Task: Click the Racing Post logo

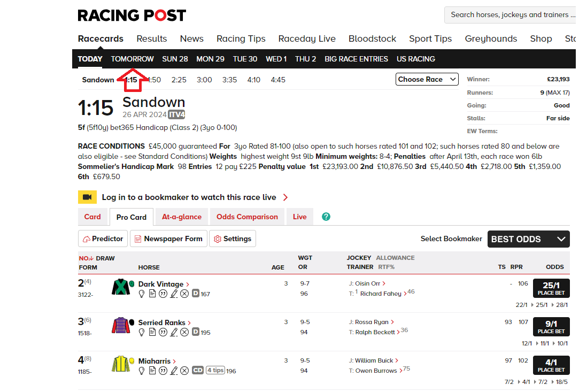Action: point(132,16)
